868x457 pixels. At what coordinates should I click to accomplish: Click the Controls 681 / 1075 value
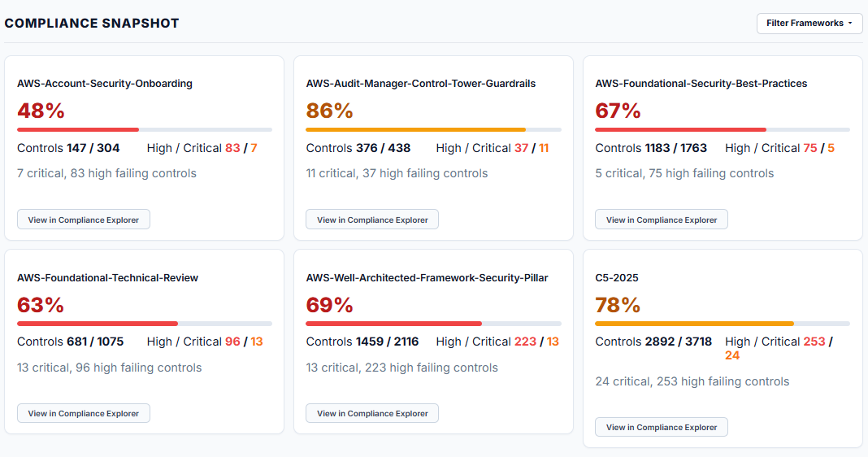coord(71,342)
